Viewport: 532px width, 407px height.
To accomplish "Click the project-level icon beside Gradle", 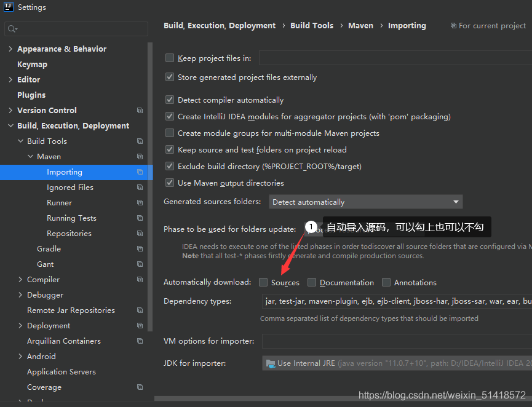I will click(x=140, y=248).
